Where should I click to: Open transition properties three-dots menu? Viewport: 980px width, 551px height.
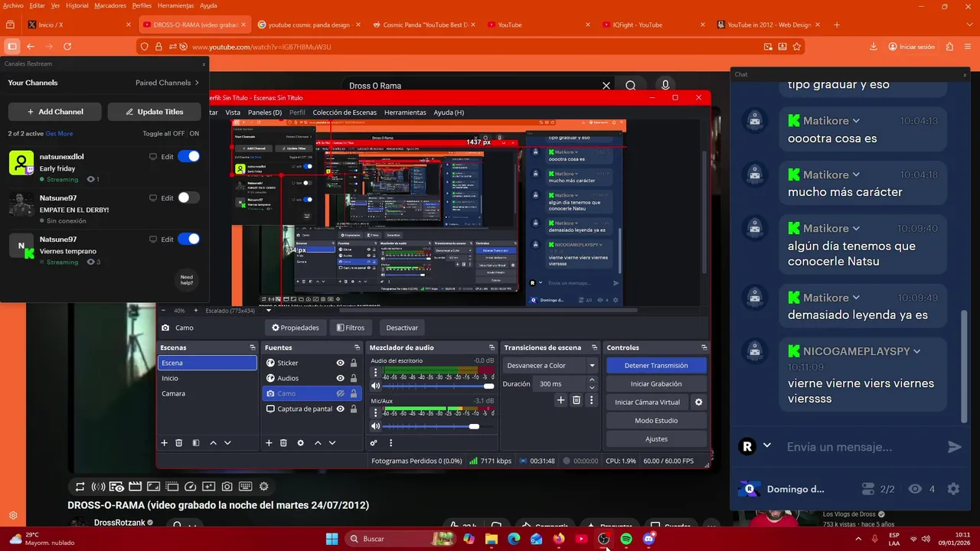point(591,400)
